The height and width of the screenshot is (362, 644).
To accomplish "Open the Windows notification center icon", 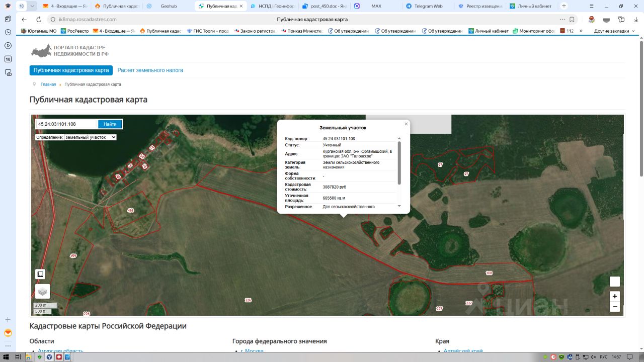I will (628, 357).
